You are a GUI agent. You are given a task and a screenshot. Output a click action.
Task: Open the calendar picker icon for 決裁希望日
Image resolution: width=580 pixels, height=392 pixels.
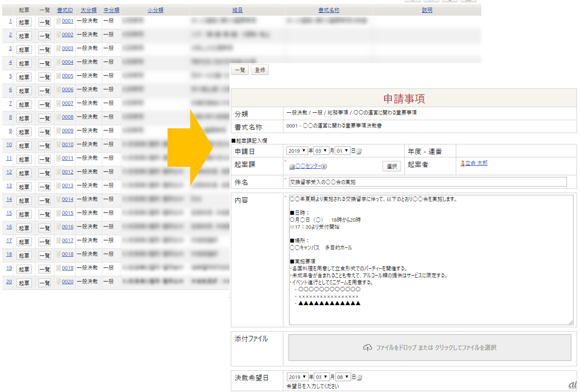click(x=359, y=377)
